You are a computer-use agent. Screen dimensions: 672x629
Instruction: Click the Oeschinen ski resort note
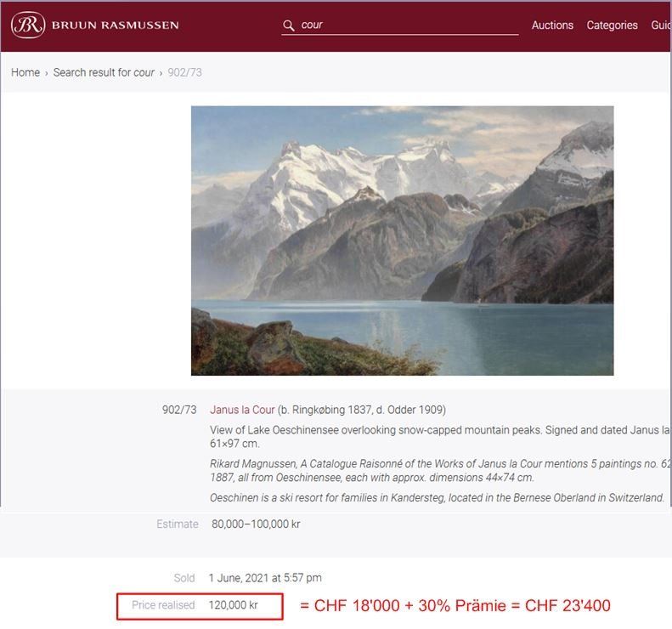[438, 498]
